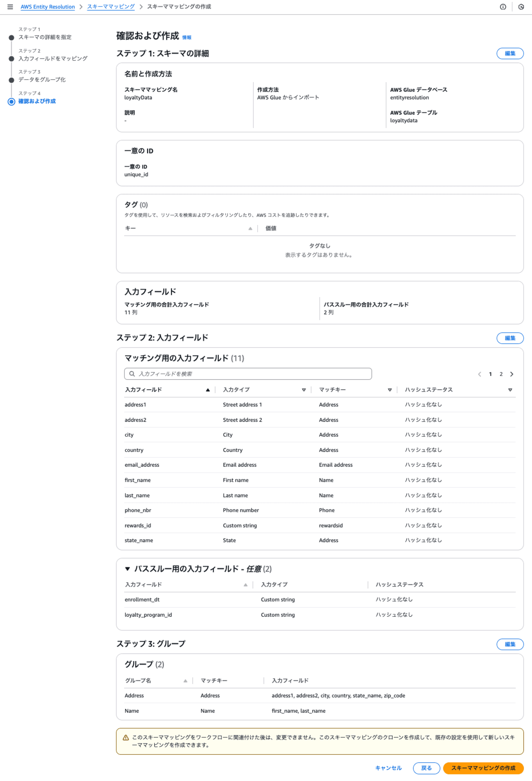The image size is (532, 781).
Task: Click the phone_nbr field name cell
Action: (138, 510)
